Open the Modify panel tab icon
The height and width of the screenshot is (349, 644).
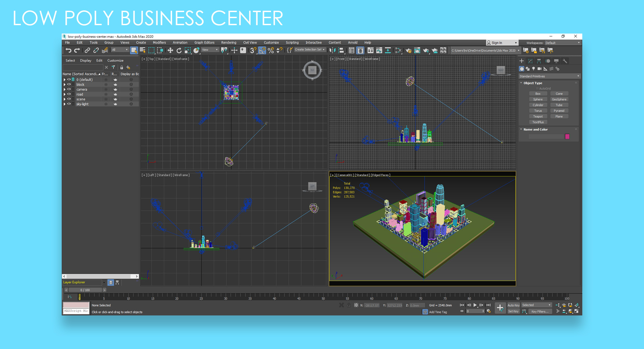click(x=530, y=61)
